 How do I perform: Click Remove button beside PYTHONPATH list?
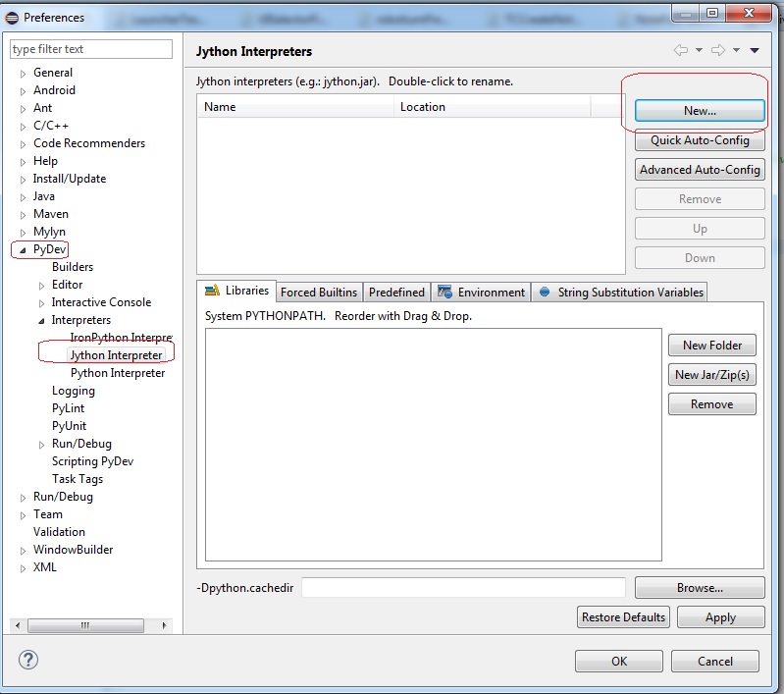(x=712, y=404)
